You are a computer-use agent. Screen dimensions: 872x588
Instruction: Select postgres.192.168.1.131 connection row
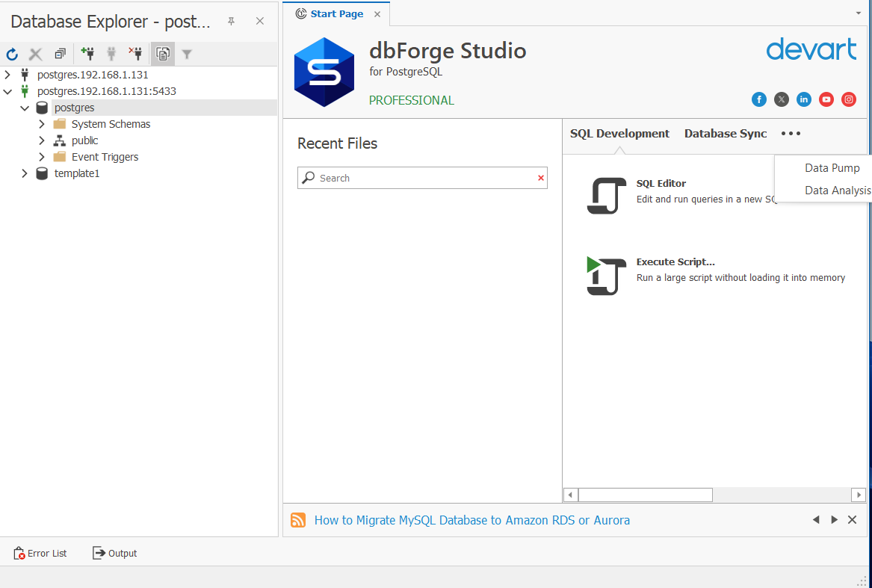click(x=93, y=75)
